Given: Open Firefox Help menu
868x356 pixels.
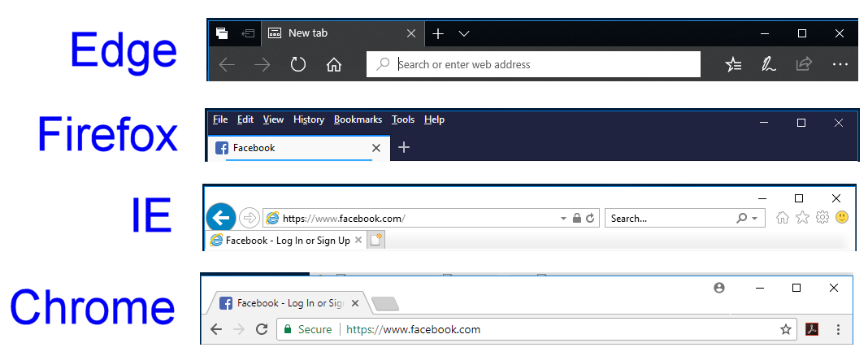Looking at the screenshot, I should 435,119.
